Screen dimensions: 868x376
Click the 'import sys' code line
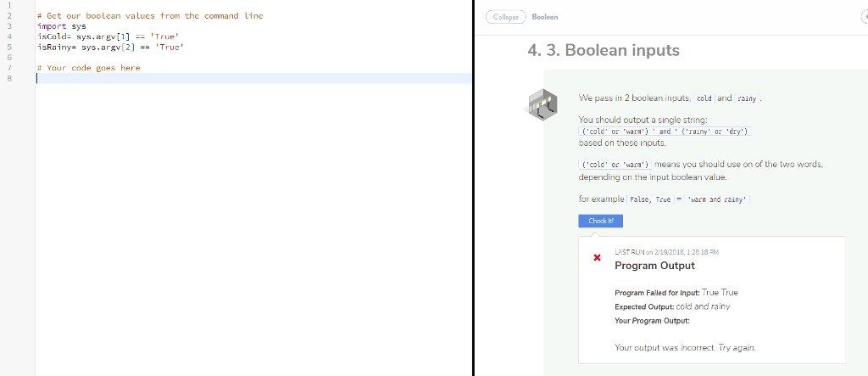click(x=61, y=26)
